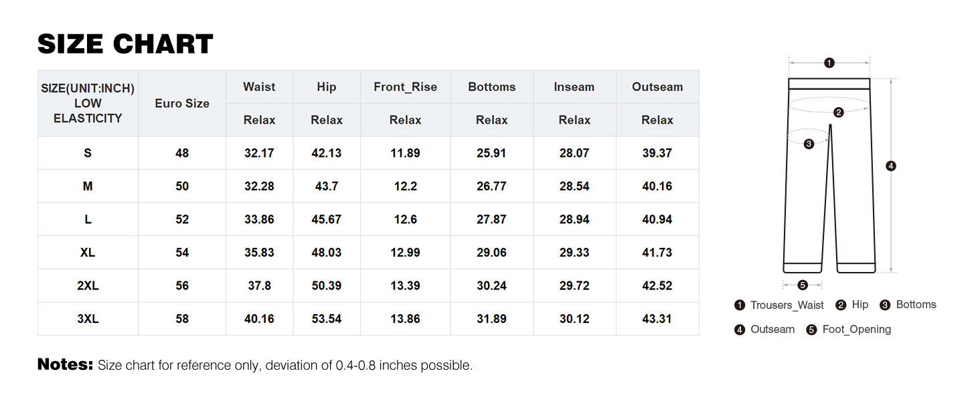
Task: Click the hip marker 2 on the trousers diagram
Action: [x=839, y=113]
